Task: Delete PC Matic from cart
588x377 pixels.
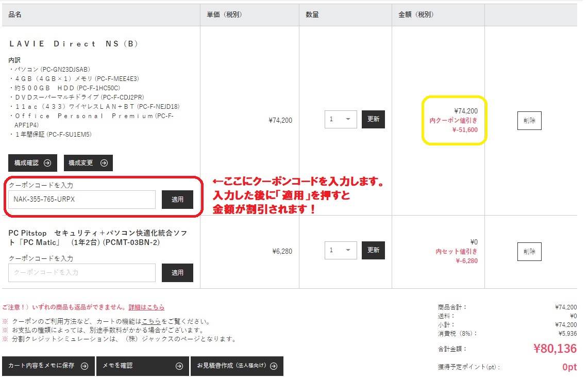Action: coord(529,252)
